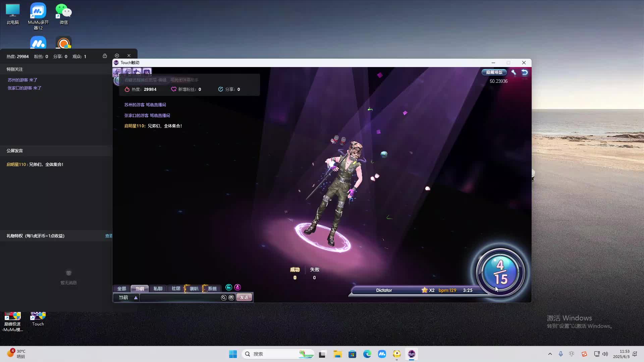644x362 pixels.
Task: Click the 查看 link in gift section
Action: [x=109, y=236]
